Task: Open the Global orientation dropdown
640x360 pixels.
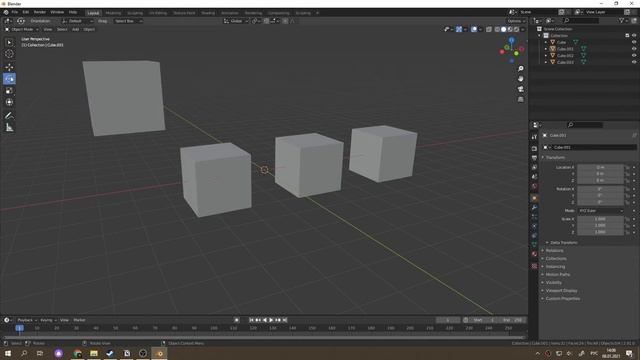Action: 236,21
